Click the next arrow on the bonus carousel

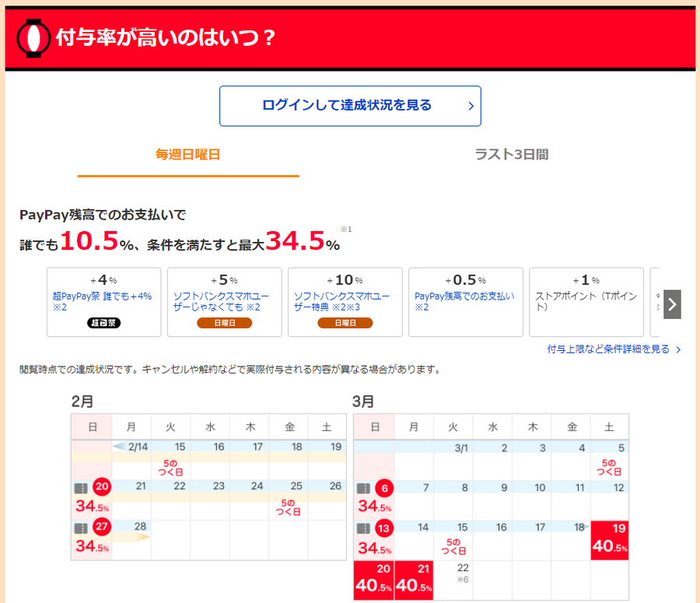[x=672, y=304]
